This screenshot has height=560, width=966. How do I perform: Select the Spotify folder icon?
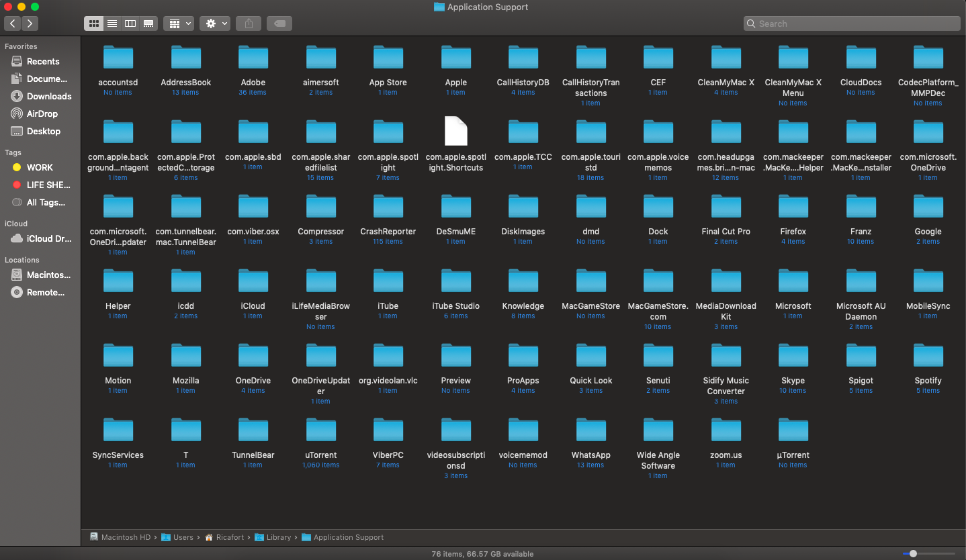pyautogui.click(x=928, y=356)
